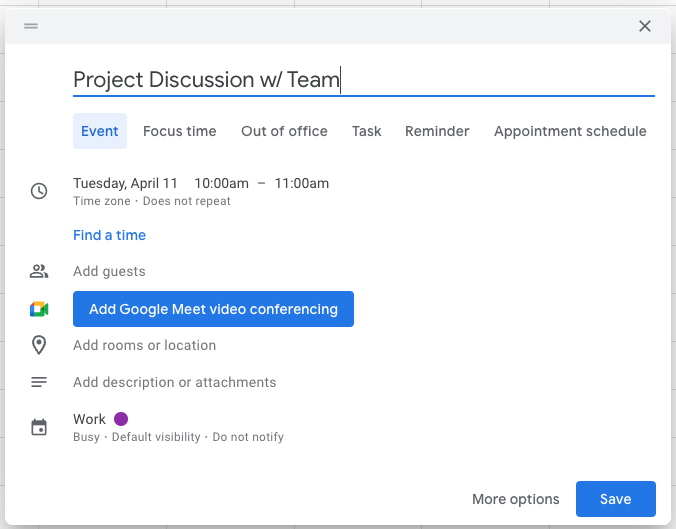Screen dimensions: 676x529
Task: Switch to Out of office tab
Action: point(284,131)
